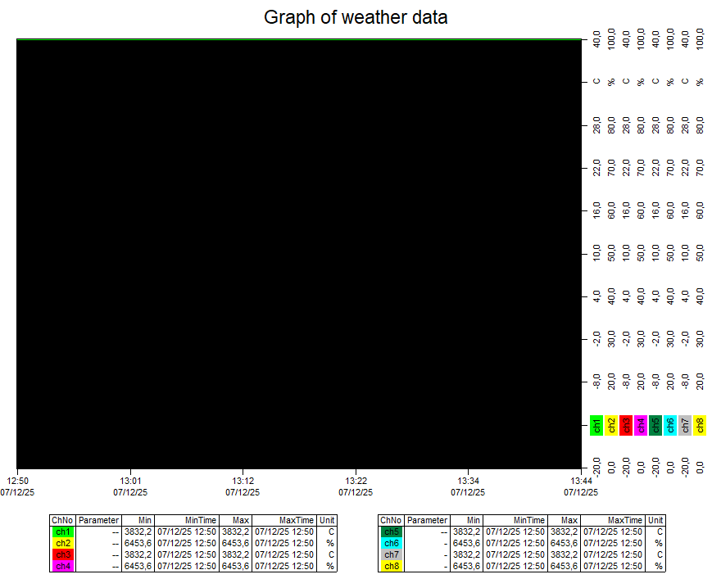Click the 12:50 time axis label
Viewport: 712px width, 588px height.
pos(17,481)
